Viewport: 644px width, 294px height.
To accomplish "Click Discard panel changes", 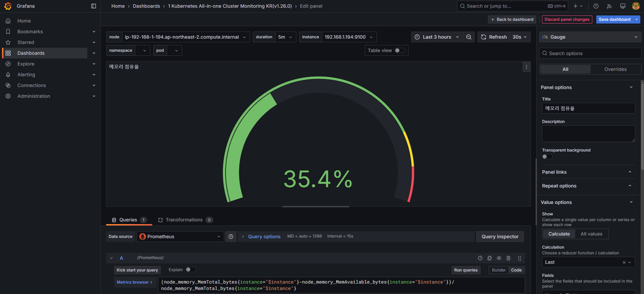I will click(567, 19).
